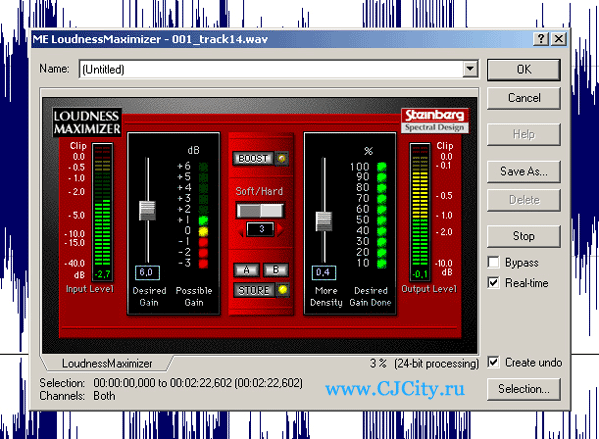599x439 pixels.
Task: Click the yellow STORE indicator light
Action: pyautogui.click(x=282, y=290)
